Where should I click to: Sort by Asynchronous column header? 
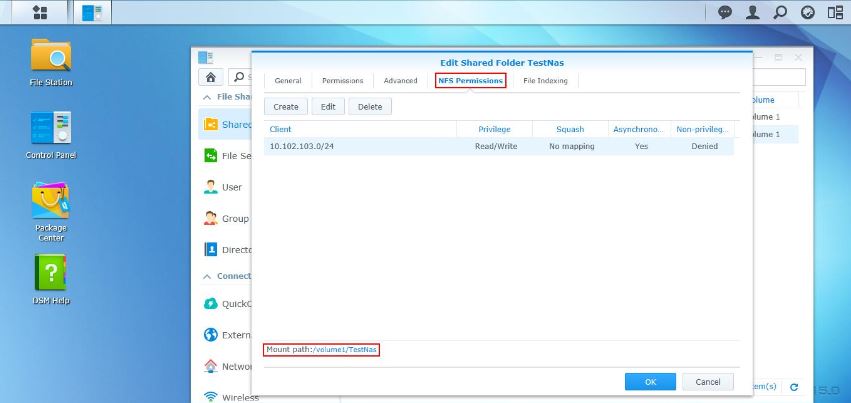(638, 129)
